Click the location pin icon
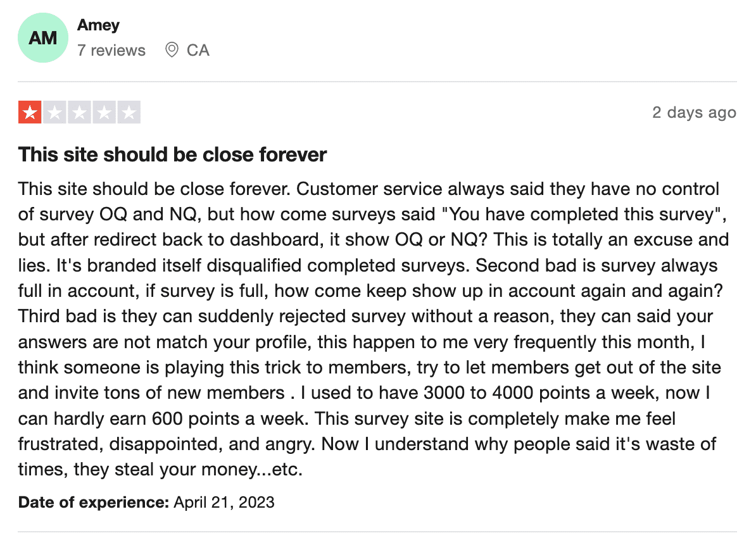 [172, 49]
